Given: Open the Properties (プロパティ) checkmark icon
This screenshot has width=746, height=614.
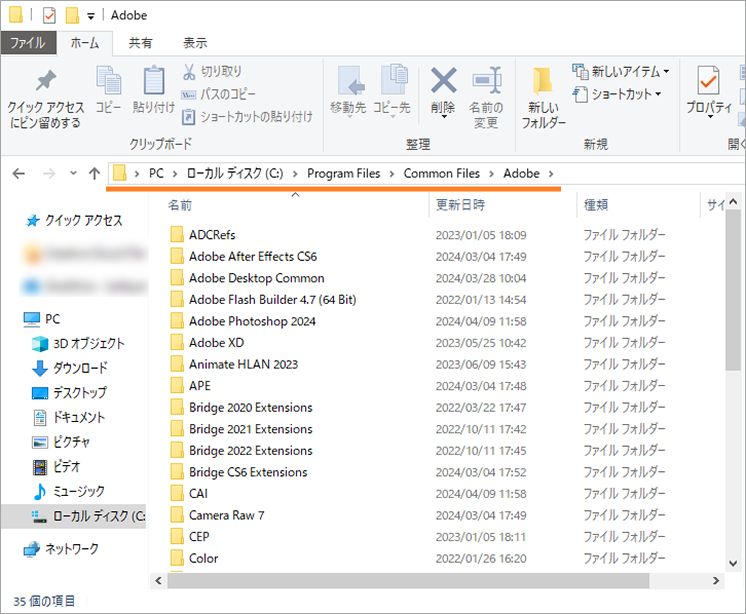Looking at the screenshot, I should point(708,80).
